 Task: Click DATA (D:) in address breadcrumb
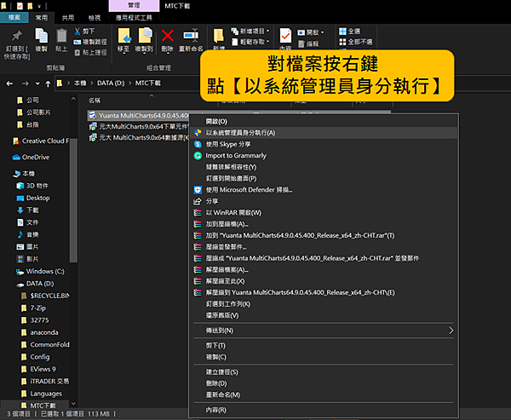(111, 83)
